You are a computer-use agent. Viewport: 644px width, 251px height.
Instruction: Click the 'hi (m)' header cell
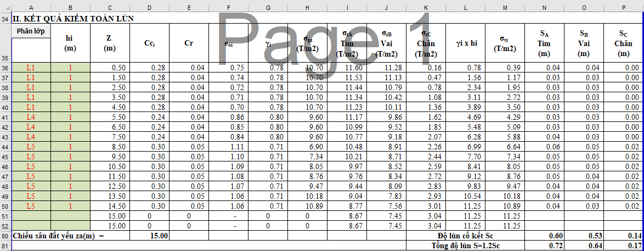[x=70, y=43]
